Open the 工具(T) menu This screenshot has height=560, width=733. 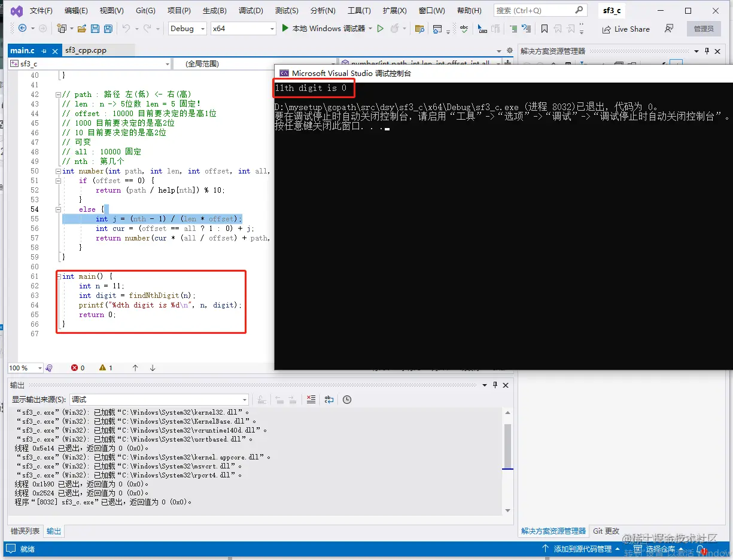(x=359, y=11)
